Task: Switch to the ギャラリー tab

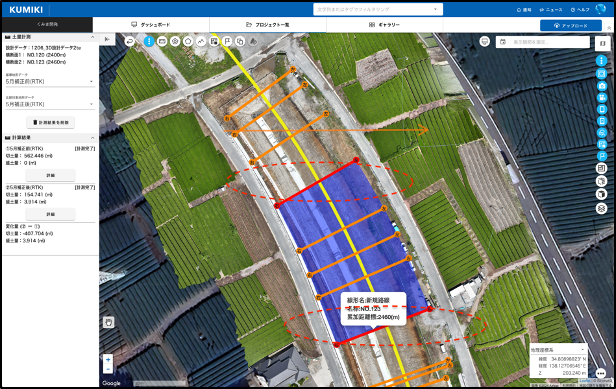Action: click(384, 24)
